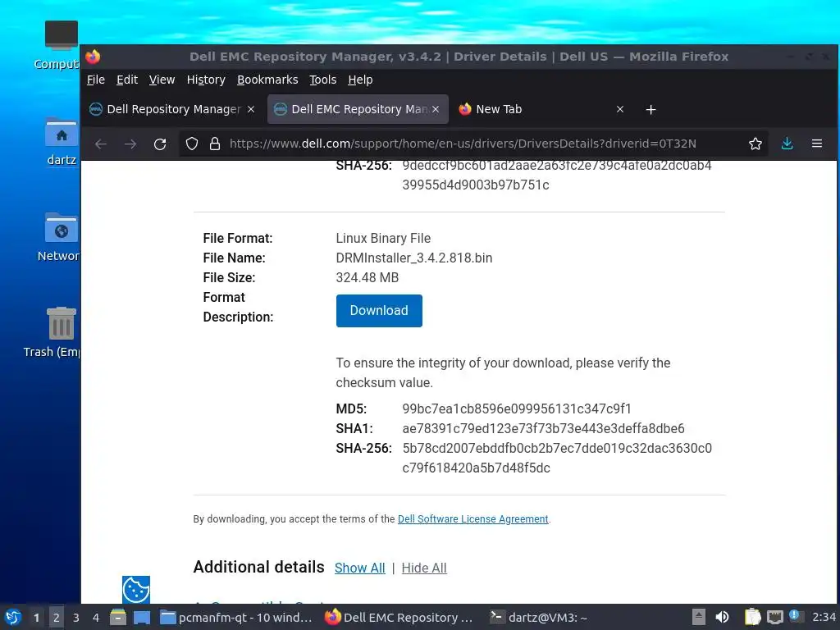
Task: Open the View menu
Action: coord(162,80)
